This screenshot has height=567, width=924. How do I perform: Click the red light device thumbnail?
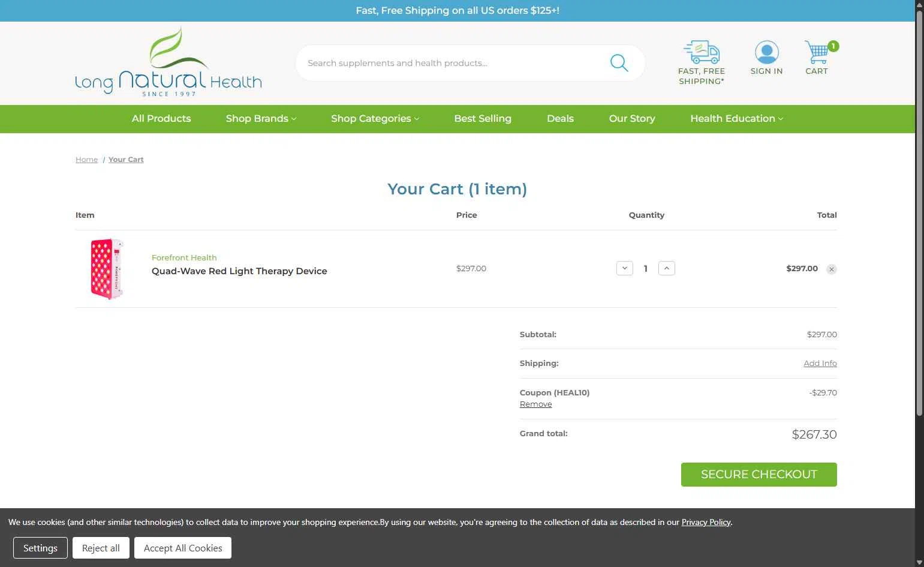107,269
